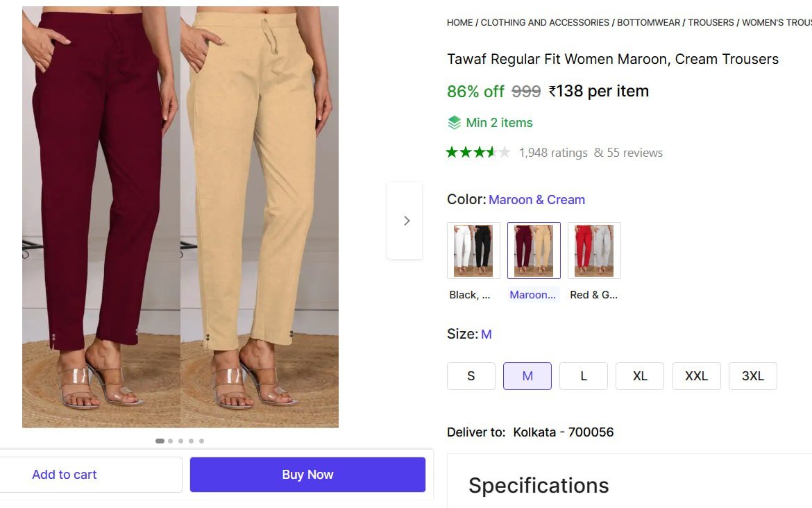This screenshot has width=812, height=508.
Task: Click the Min 2 items stack icon
Action: pyautogui.click(x=455, y=122)
